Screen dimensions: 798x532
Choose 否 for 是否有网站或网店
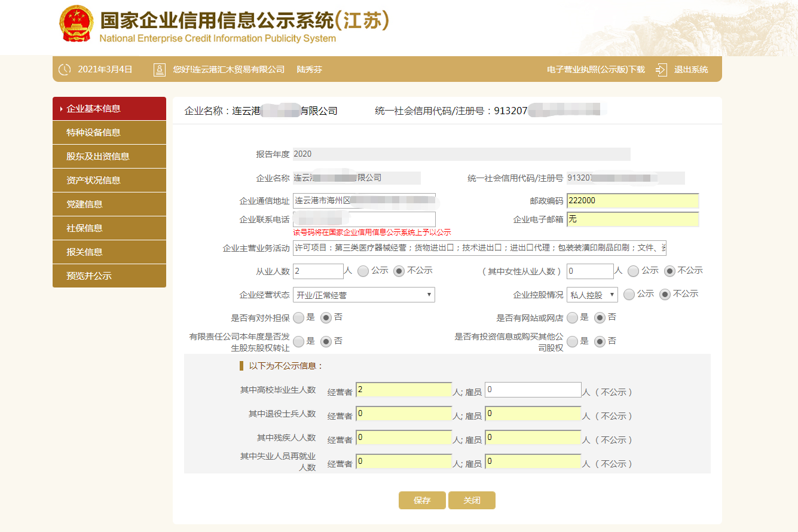(600, 317)
